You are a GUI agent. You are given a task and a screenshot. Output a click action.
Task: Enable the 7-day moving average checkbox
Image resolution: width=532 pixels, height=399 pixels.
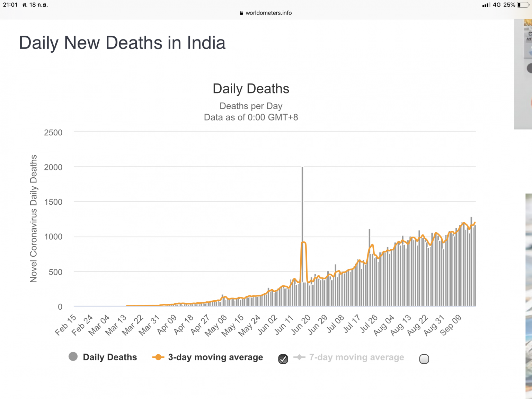tap(424, 359)
